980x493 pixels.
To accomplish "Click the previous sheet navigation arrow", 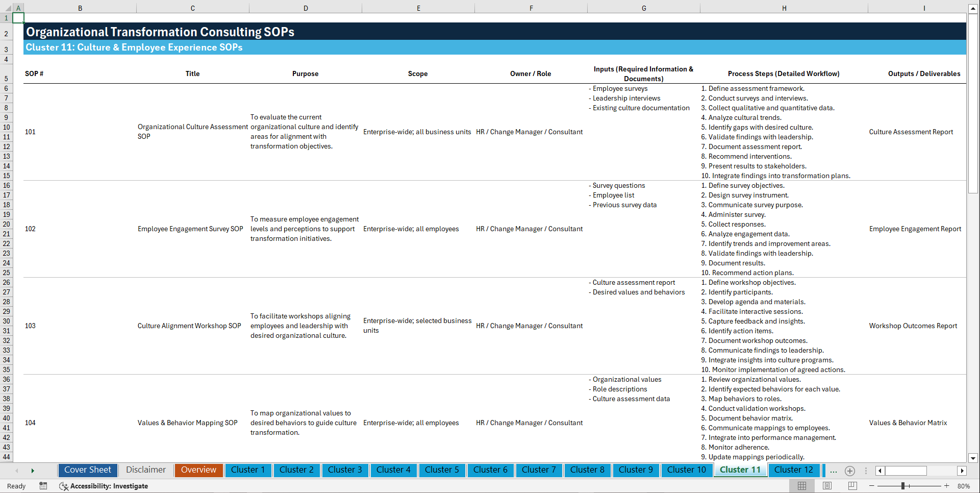I will click(17, 471).
